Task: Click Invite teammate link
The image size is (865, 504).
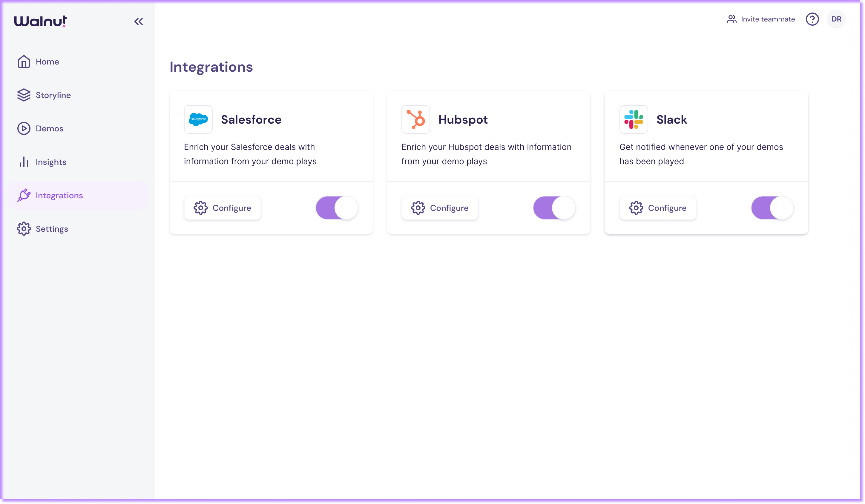Action: (761, 19)
